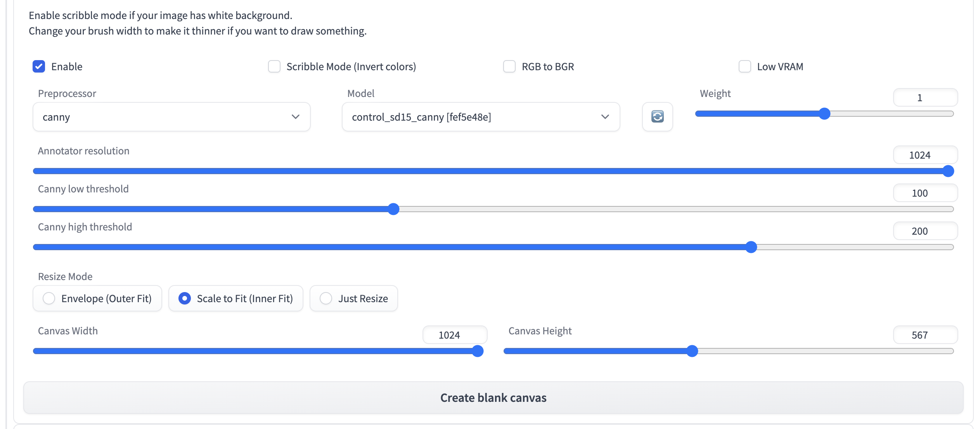
Task: Click the Canvas Height slider handle
Action: [x=692, y=351]
